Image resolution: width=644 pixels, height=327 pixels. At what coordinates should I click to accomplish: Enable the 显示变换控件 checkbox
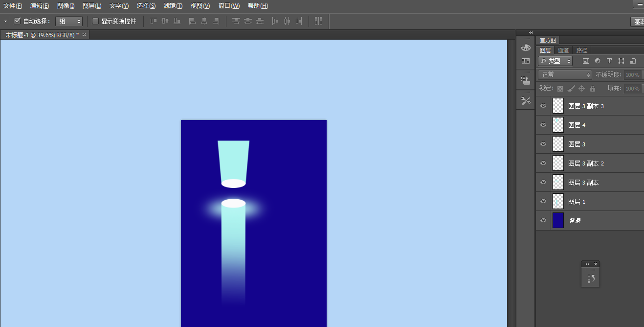[x=95, y=21]
